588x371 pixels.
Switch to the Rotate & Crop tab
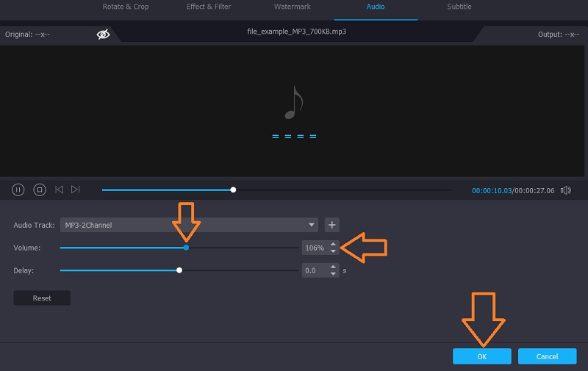[x=124, y=7]
